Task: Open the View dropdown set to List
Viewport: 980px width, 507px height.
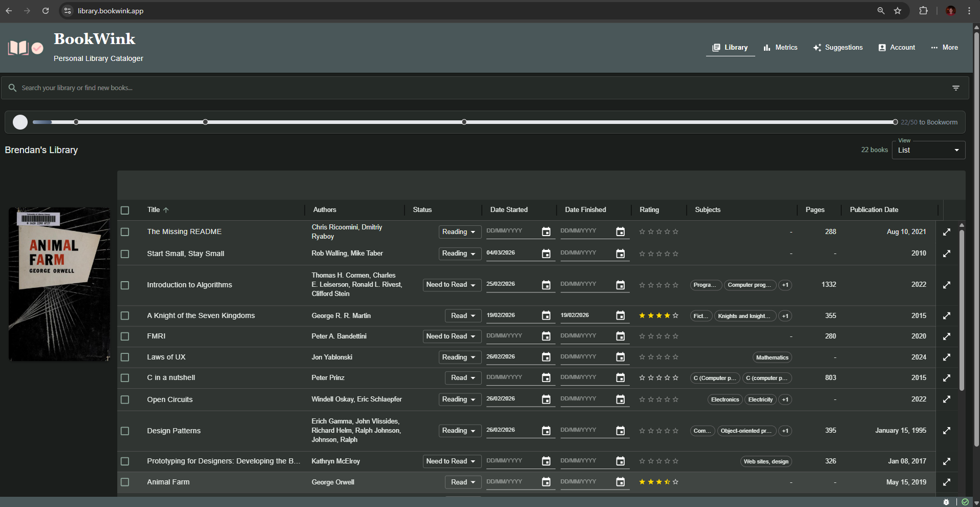Action: click(928, 150)
